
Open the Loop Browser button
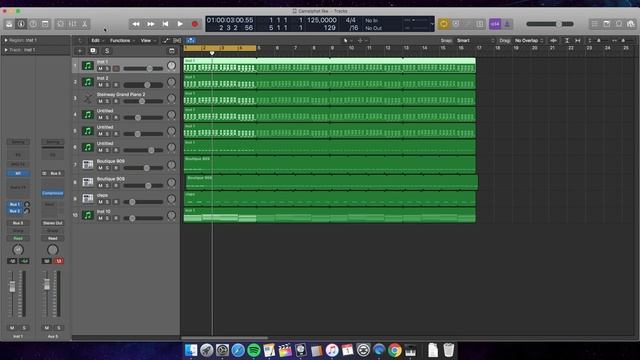pyautogui.click(x=619, y=24)
